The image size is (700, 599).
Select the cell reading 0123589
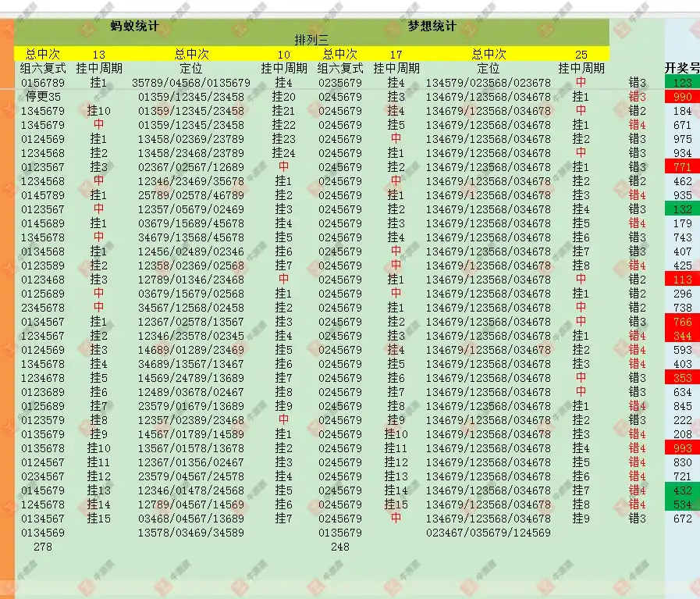point(43,266)
